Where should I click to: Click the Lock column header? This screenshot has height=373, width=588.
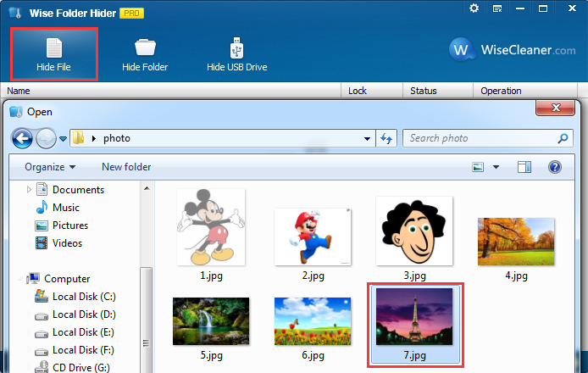pyautogui.click(x=372, y=91)
